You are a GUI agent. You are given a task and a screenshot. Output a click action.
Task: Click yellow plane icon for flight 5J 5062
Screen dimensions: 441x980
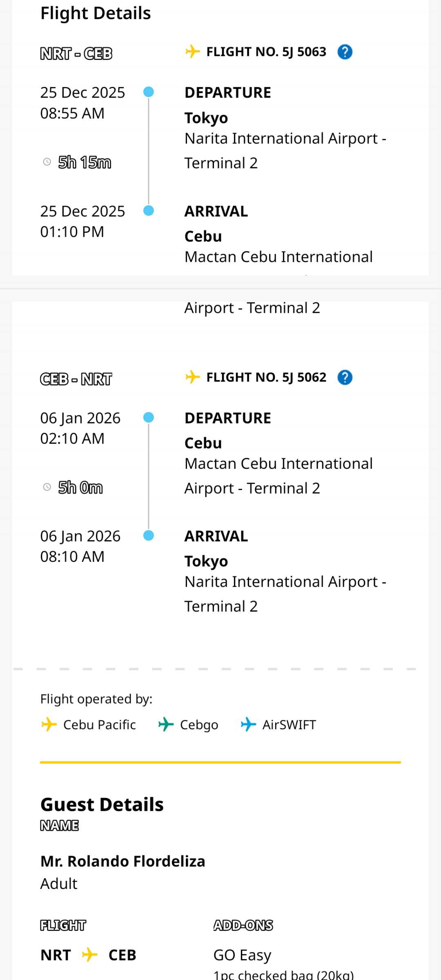click(x=192, y=377)
